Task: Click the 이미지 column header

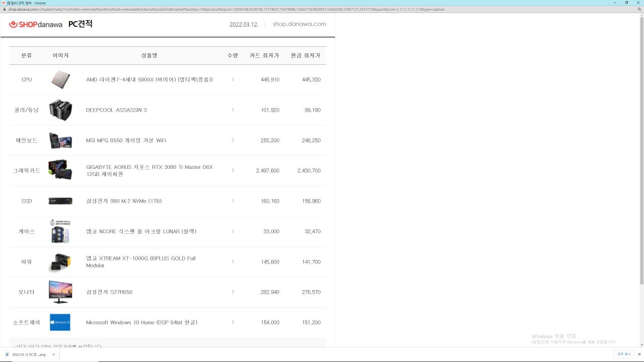Action: click(x=60, y=55)
